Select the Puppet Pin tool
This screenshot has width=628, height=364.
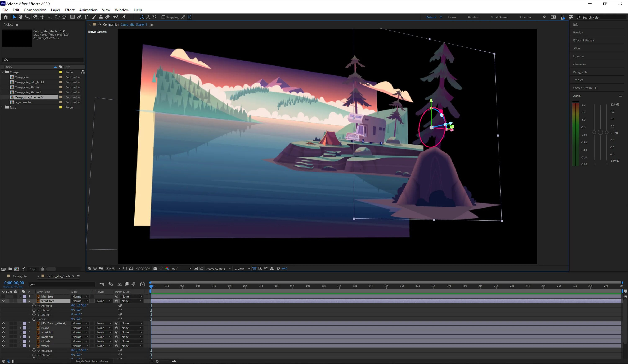coord(124,17)
